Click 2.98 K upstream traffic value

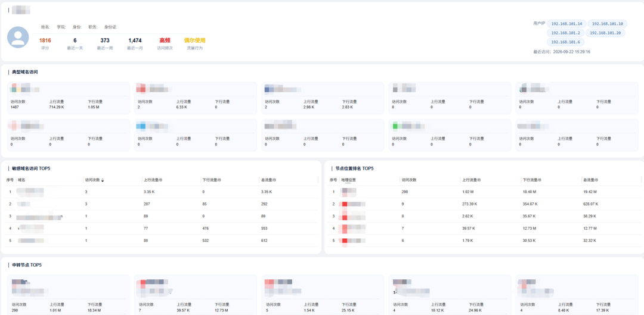[x=309, y=107]
